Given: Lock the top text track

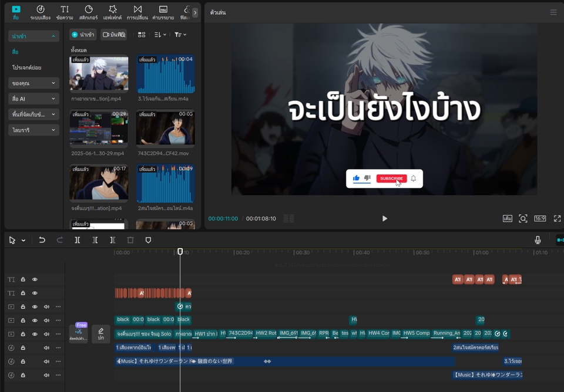Looking at the screenshot, I should point(23,279).
